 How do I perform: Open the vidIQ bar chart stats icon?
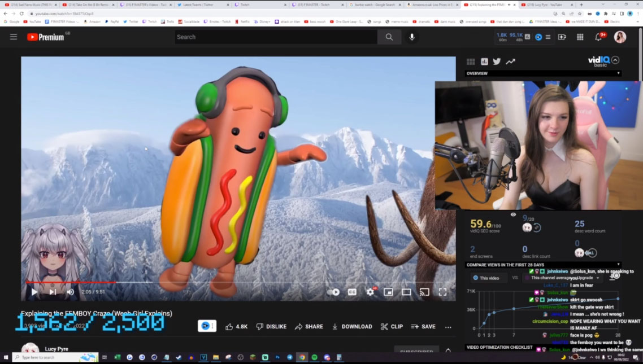[484, 62]
